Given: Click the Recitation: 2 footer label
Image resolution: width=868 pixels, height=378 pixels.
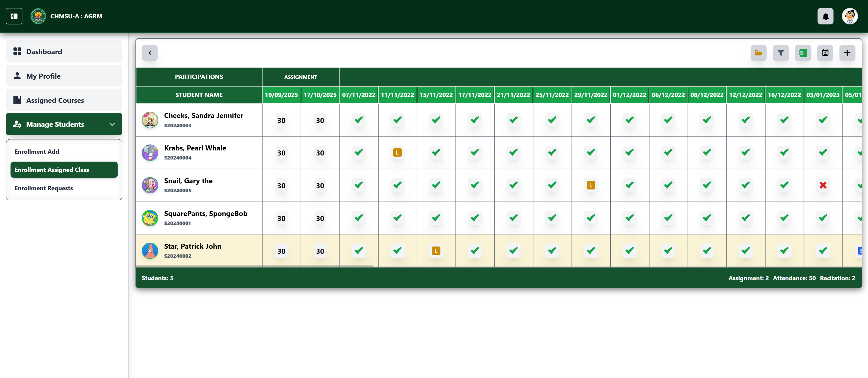Looking at the screenshot, I should 837,278.
